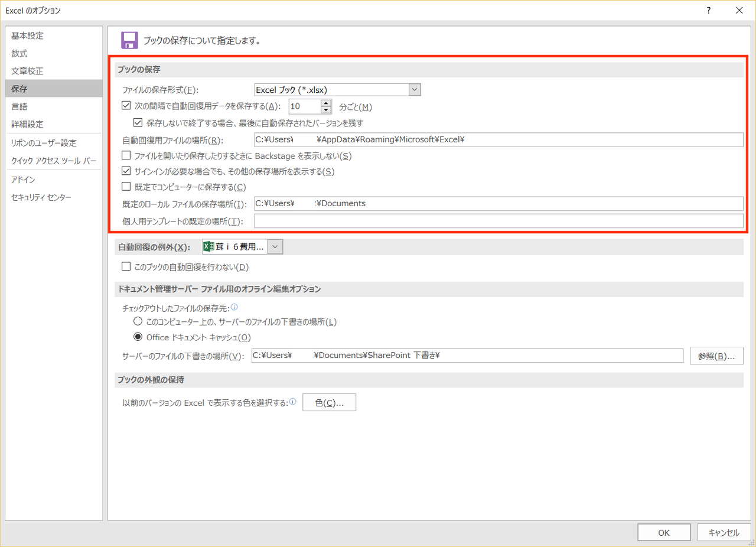This screenshot has width=756, height=547.
Task: Enable Backstage を表示しない checkbox
Action: coord(126,156)
